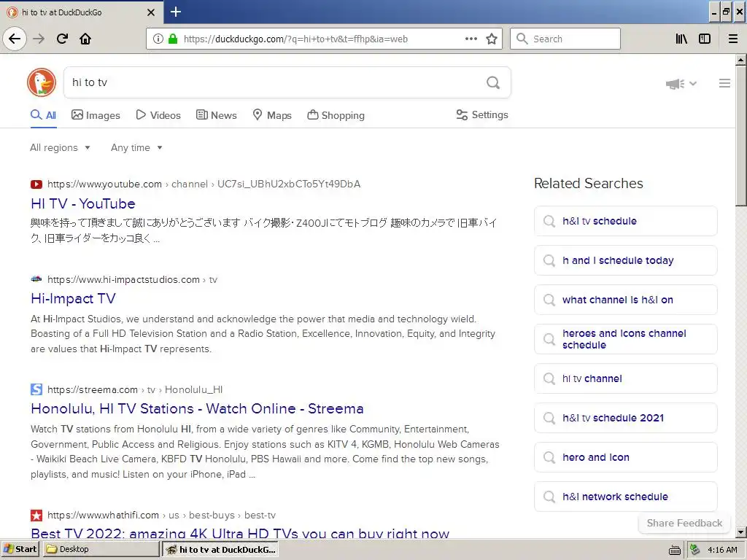
Task: Open keyboard icon in system tray
Action: coord(675,550)
